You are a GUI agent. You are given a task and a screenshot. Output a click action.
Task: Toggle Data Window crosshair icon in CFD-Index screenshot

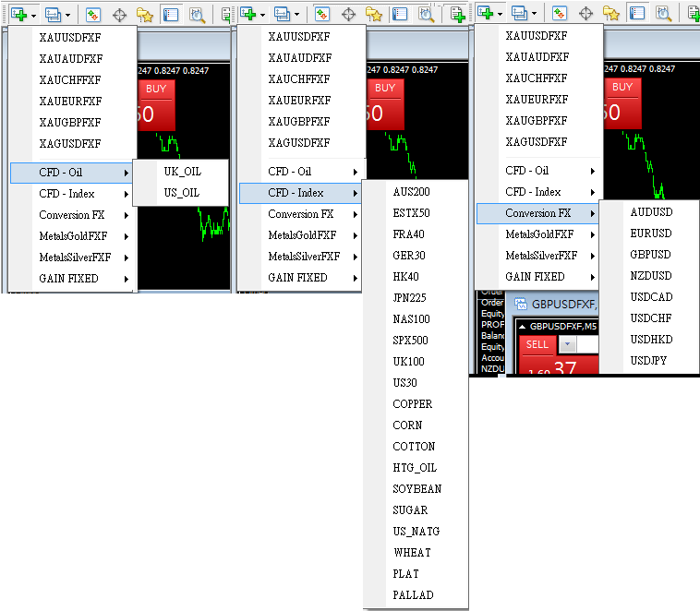tap(348, 14)
